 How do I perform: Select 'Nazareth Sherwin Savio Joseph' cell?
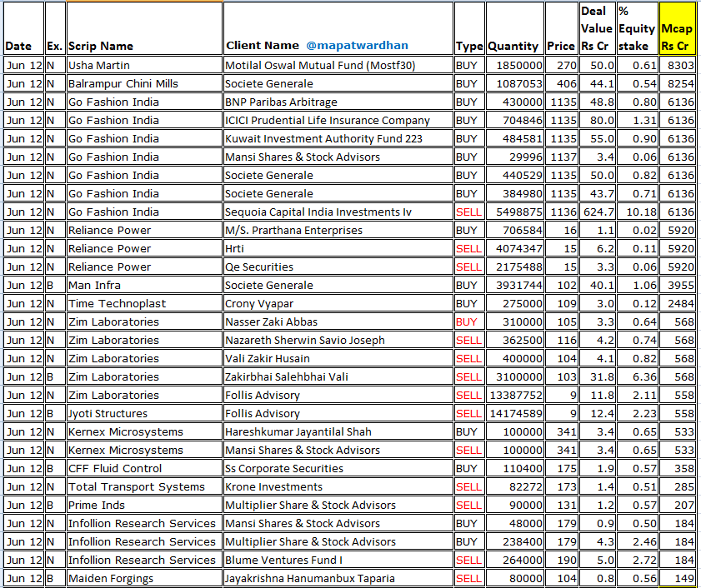point(338,340)
